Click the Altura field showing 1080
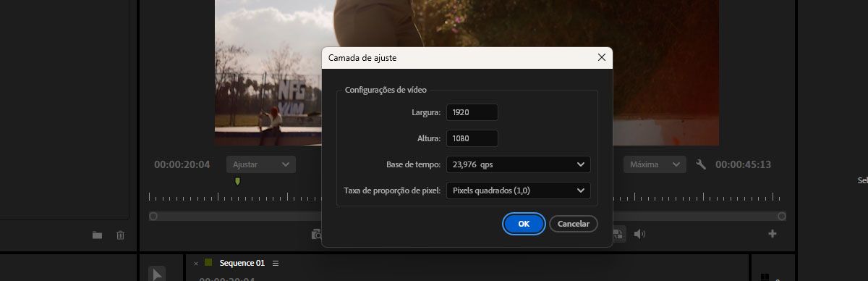The width and height of the screenshot is (868, 281). [x=472, y=138]
